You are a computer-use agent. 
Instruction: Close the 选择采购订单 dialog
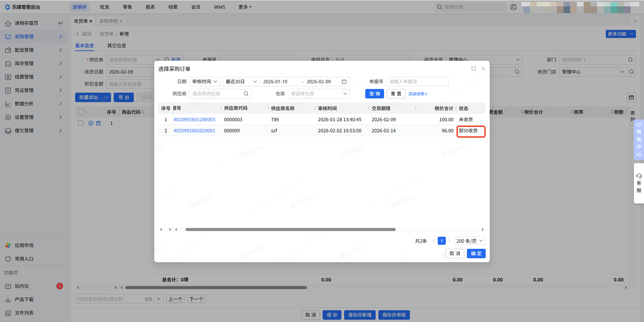[x=483, y=68]
